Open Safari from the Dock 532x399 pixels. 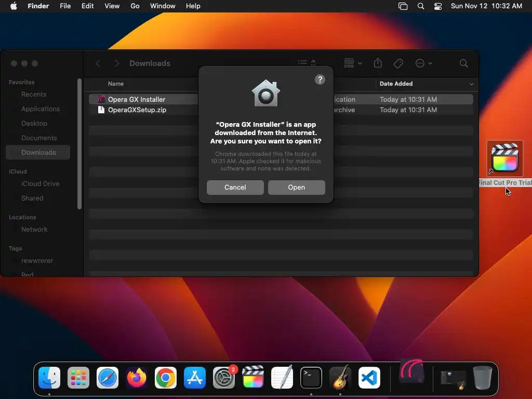click(108, 378)
